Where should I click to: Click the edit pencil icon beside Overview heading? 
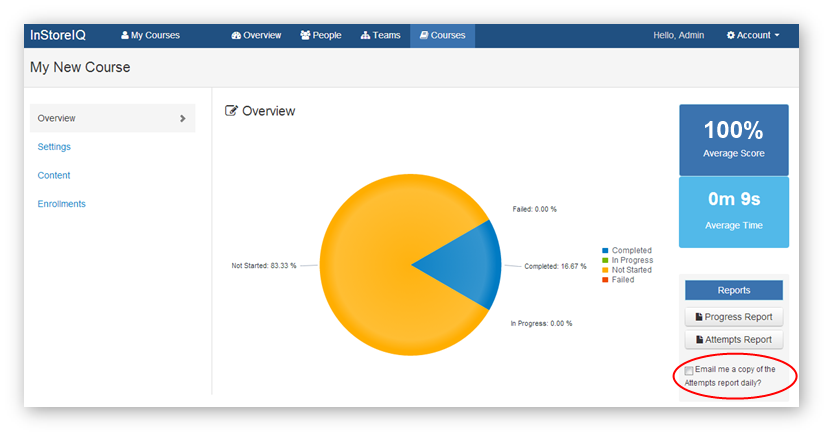click(x=232, y=111)
